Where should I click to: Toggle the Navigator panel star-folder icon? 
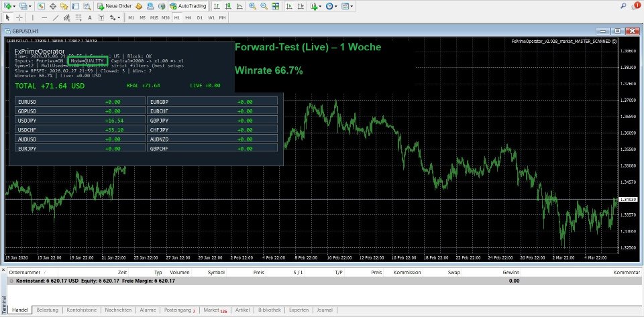coord(64,6)
